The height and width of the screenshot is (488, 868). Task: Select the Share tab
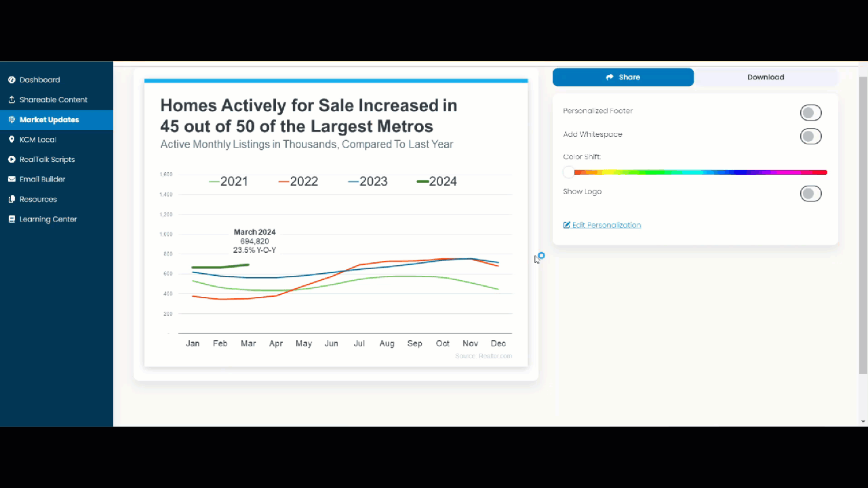[623, 77]
